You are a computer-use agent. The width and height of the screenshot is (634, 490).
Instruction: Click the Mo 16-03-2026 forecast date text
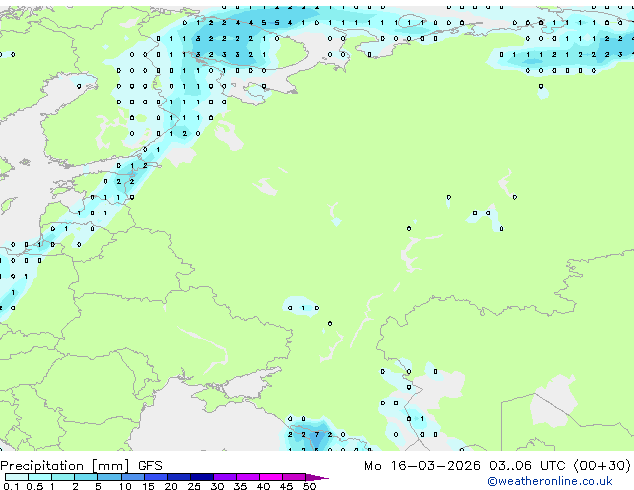[422, 466]
